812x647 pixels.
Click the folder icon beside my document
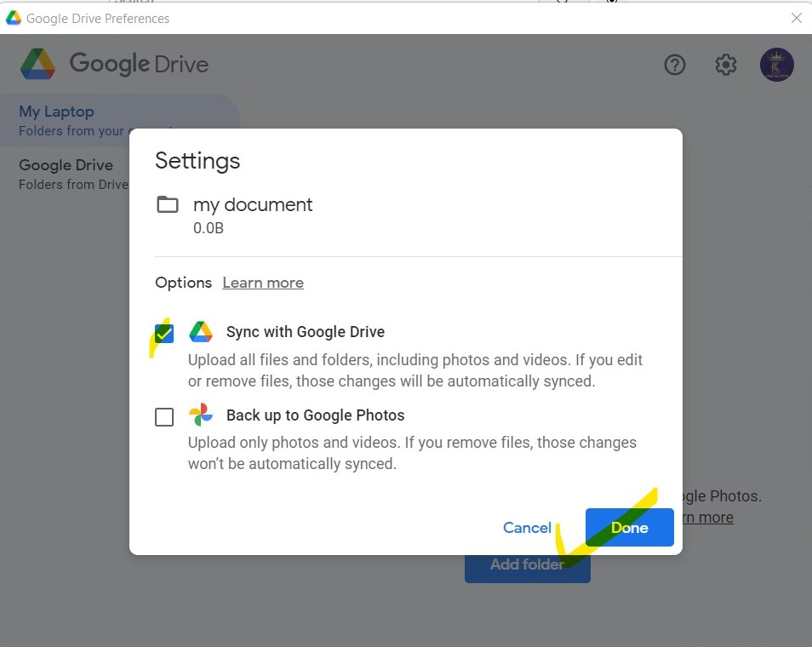[x=168, y=204]
